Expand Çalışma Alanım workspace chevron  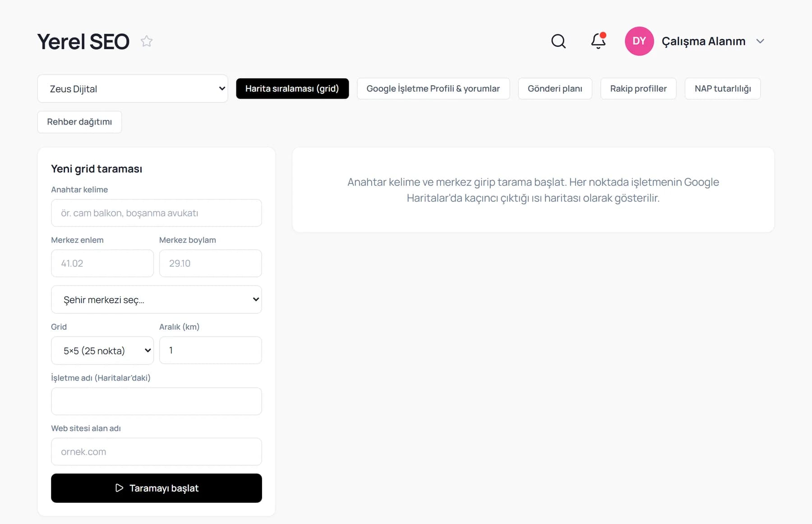(x=760, y=41)
